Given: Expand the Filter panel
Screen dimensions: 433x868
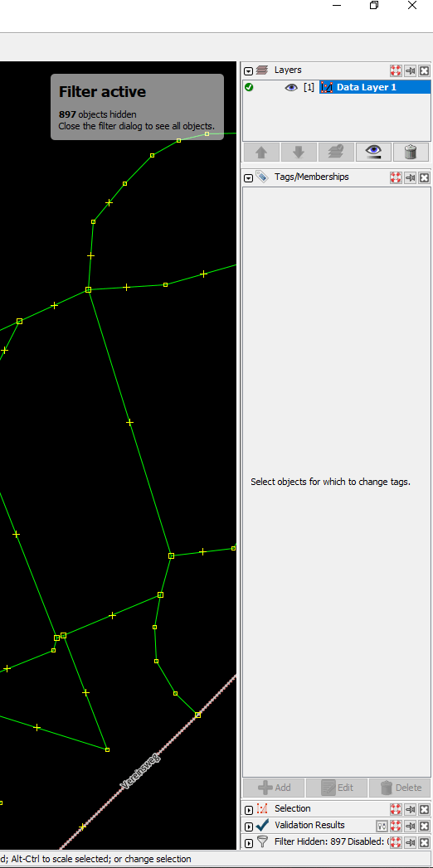Looking at the screenshot, I should click(x=249, y=843).
